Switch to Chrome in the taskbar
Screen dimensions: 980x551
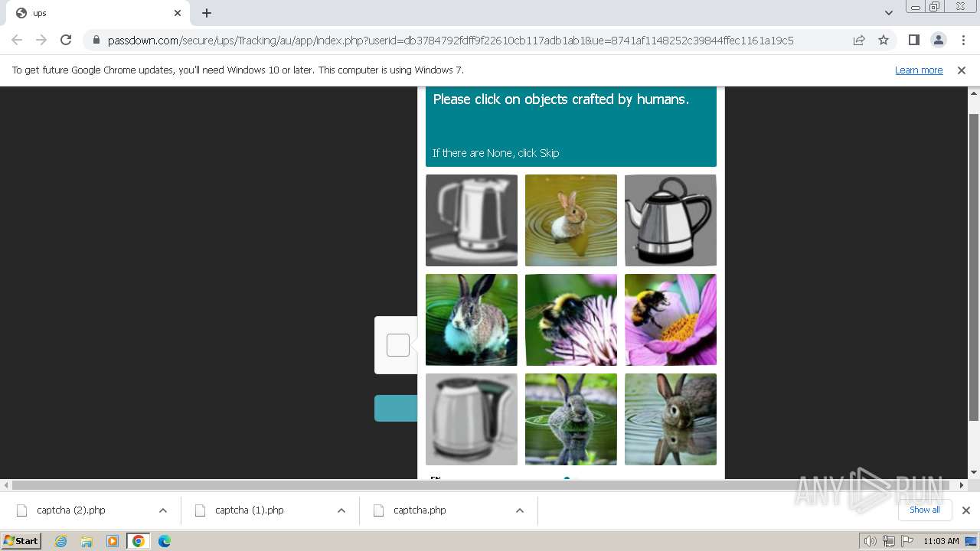click(x=139, y=541)
